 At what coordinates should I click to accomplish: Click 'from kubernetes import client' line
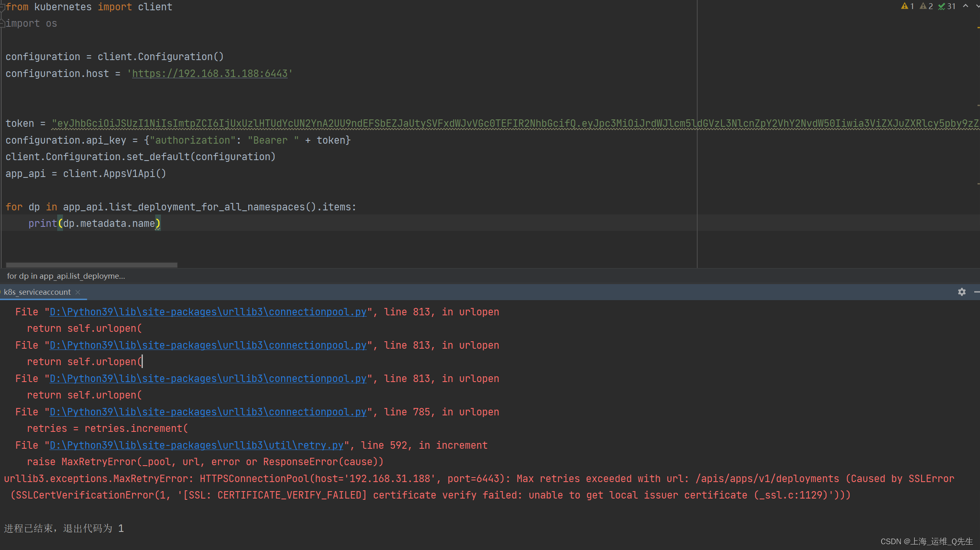[89, 7]
